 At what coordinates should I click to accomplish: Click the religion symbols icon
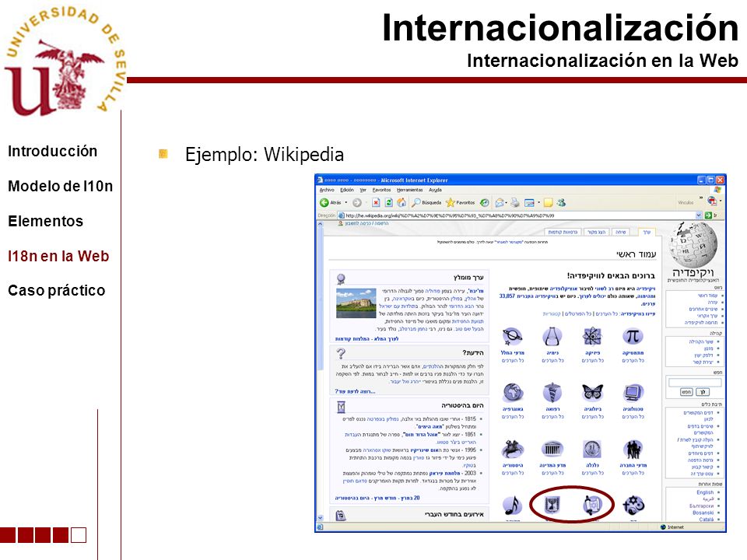633,506
